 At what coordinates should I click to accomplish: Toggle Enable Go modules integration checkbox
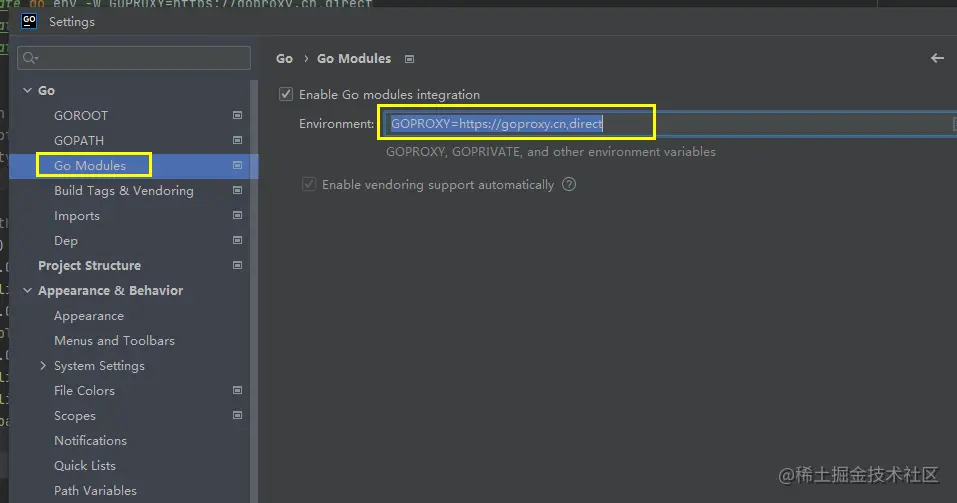pyautogui.click(x=286, y=94)
